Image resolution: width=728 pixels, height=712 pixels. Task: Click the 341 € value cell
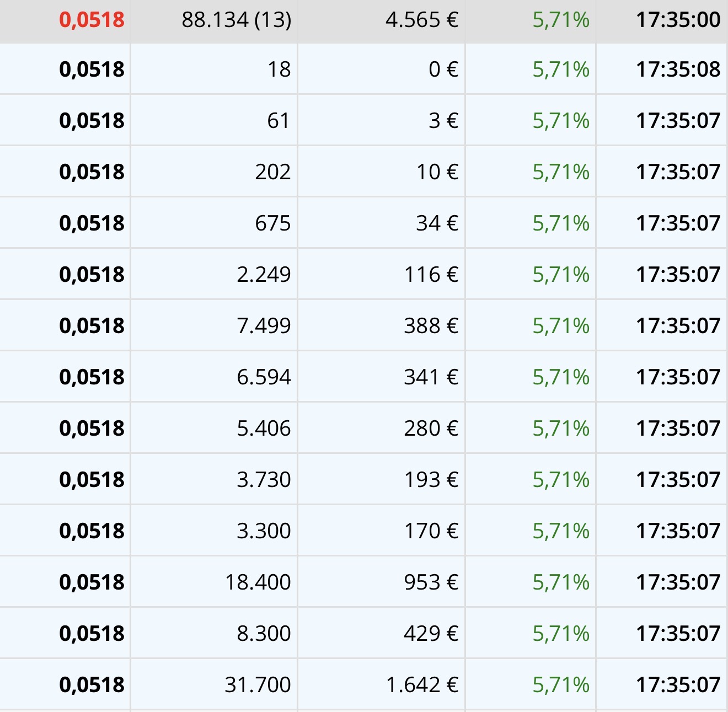(431, 377)
